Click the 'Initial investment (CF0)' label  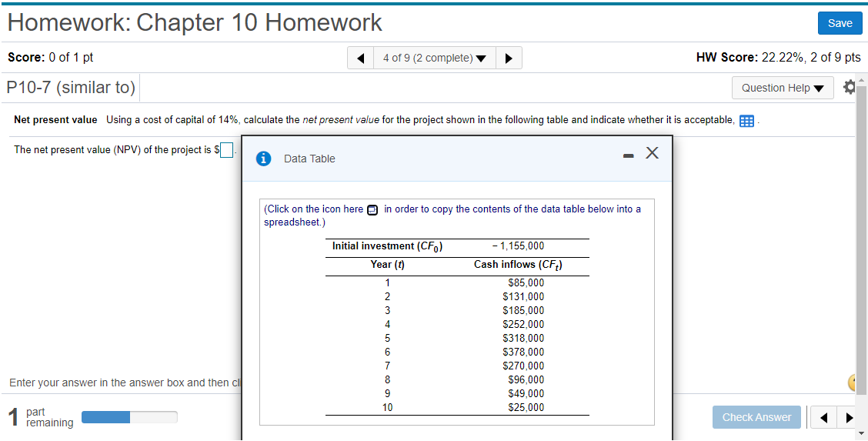coord(387,247)
